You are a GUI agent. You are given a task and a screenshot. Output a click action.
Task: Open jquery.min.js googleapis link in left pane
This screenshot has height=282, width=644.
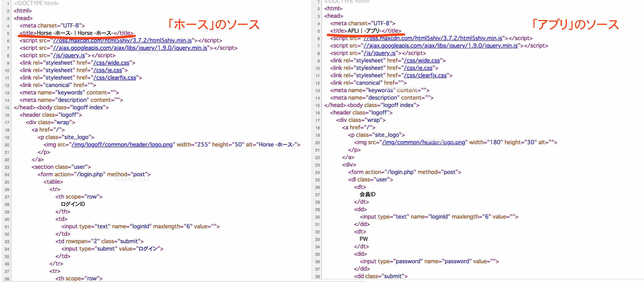click(130, 48)
